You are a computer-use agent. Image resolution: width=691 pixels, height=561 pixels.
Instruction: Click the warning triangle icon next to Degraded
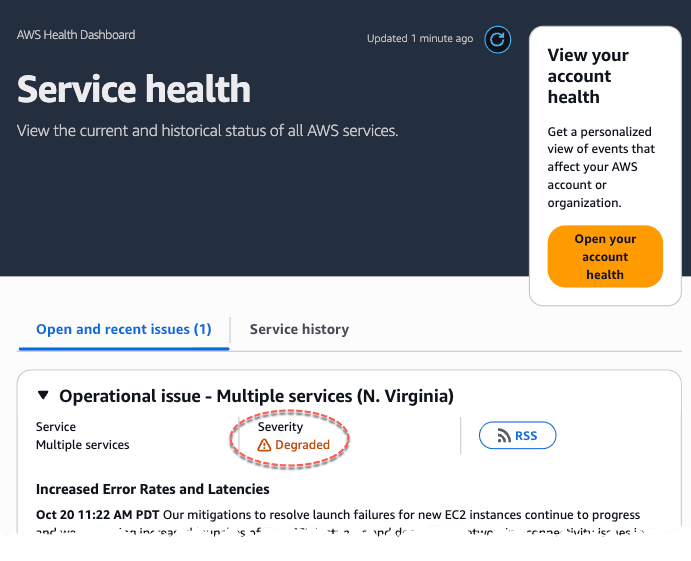264,445
